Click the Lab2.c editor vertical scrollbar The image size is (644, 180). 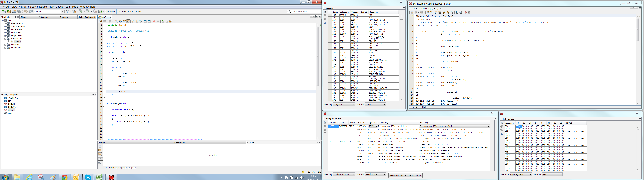point(317,56)
